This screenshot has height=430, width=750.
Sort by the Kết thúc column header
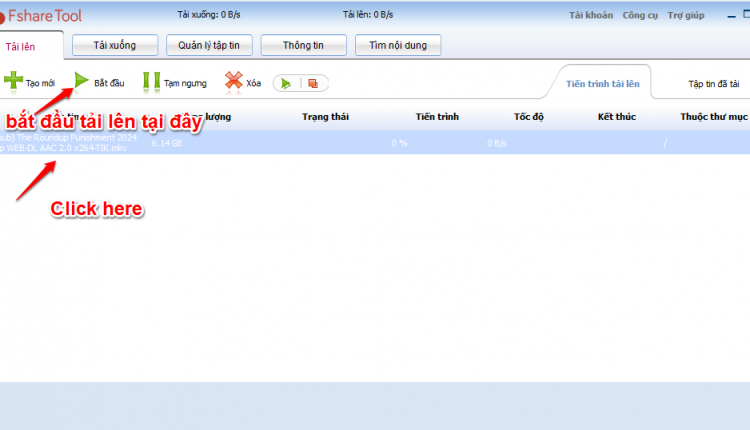(617, 117)
